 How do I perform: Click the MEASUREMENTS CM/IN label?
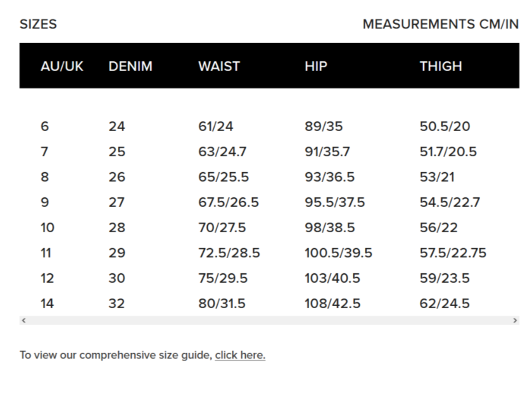[440, 24]
